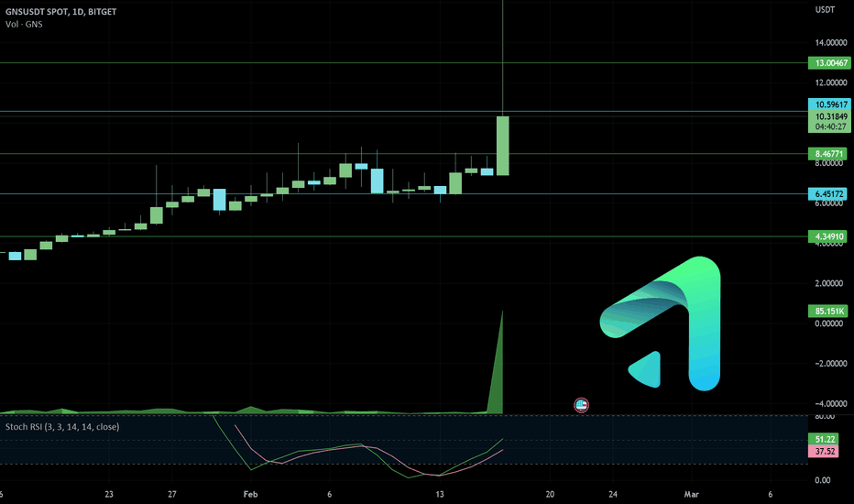Click the 4.34910 price line label
Image resolution: width=854 pixels, height=504 pixels.
click(x=829, y=236)
